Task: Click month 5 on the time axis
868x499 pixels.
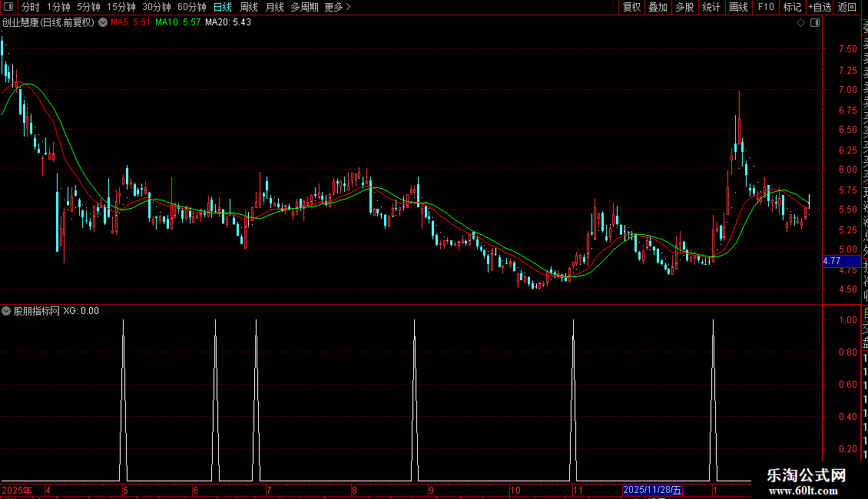Action: 126,490
